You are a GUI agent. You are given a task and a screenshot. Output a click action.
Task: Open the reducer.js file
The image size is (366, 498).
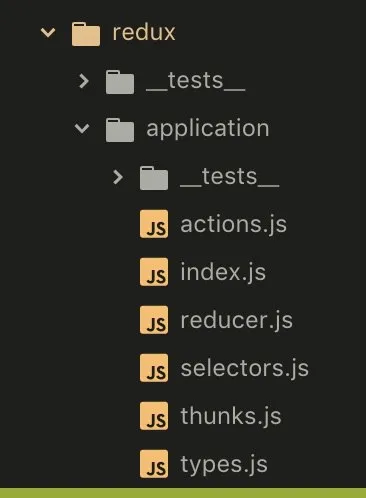pyautogui.click(x=236, y=321)
